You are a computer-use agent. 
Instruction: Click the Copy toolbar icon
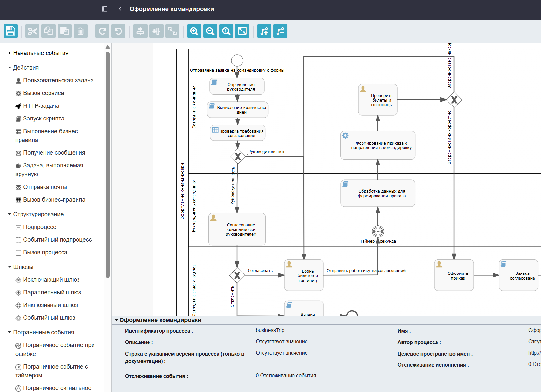coord(49,31)
